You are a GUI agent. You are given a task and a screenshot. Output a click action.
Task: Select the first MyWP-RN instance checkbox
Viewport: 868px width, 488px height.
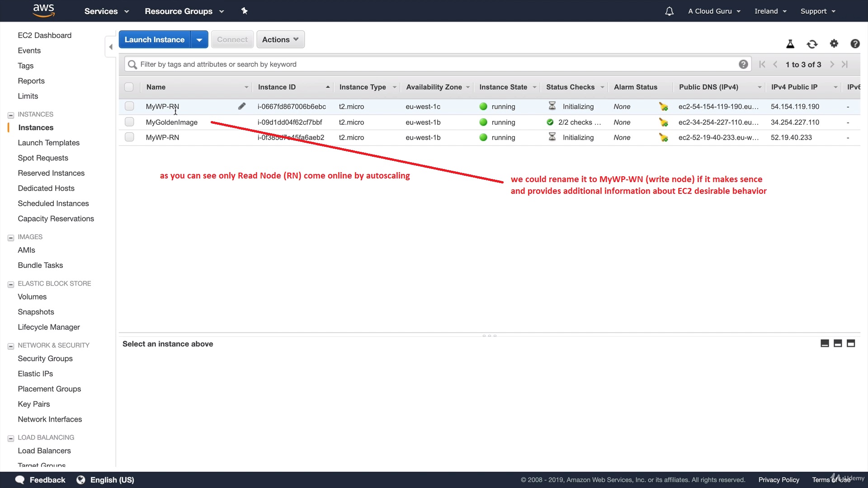[129, 106]
